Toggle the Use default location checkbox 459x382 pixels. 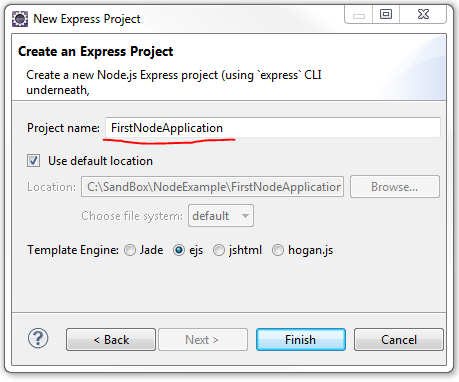[x=33, y=161]
